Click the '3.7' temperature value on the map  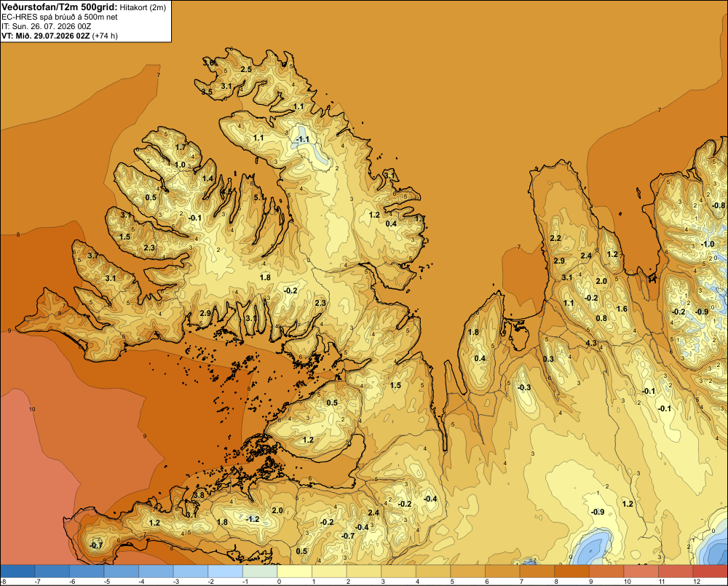(x=93, y=256)
